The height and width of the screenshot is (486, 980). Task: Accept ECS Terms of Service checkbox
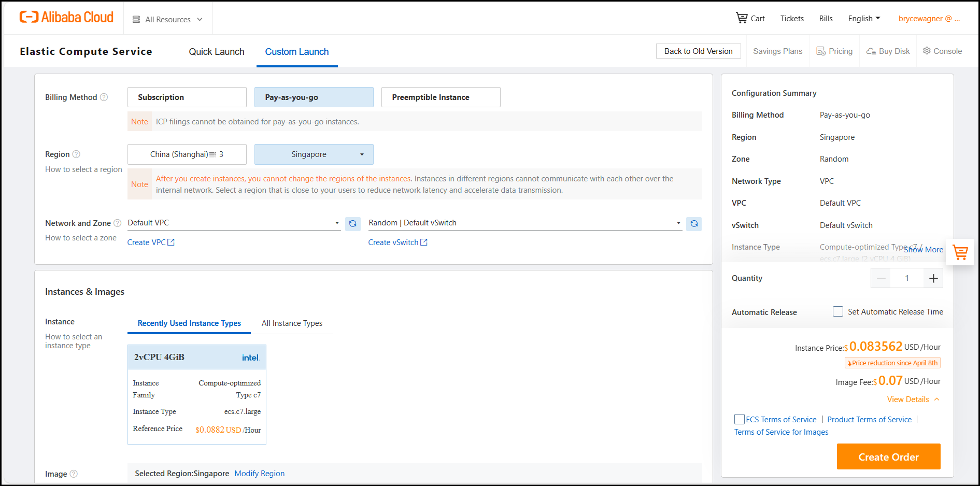(x=739, y=419)
